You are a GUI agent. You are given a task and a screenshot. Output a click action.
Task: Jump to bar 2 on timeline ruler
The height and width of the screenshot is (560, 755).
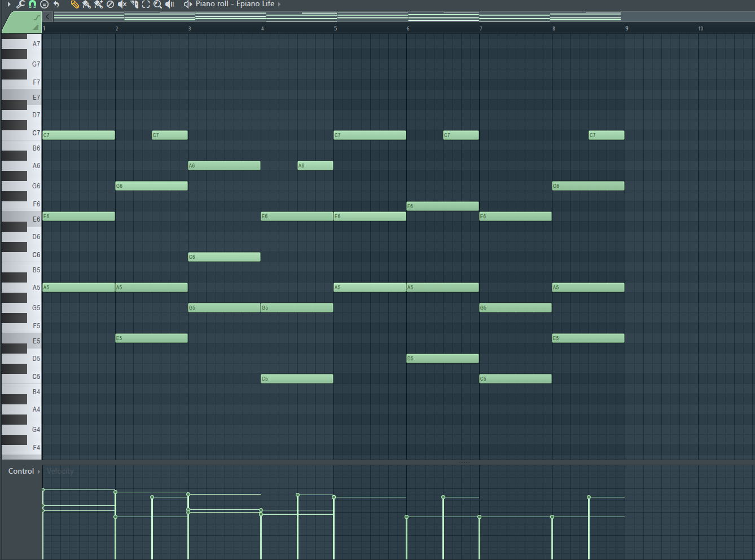[x=117, y=28]
